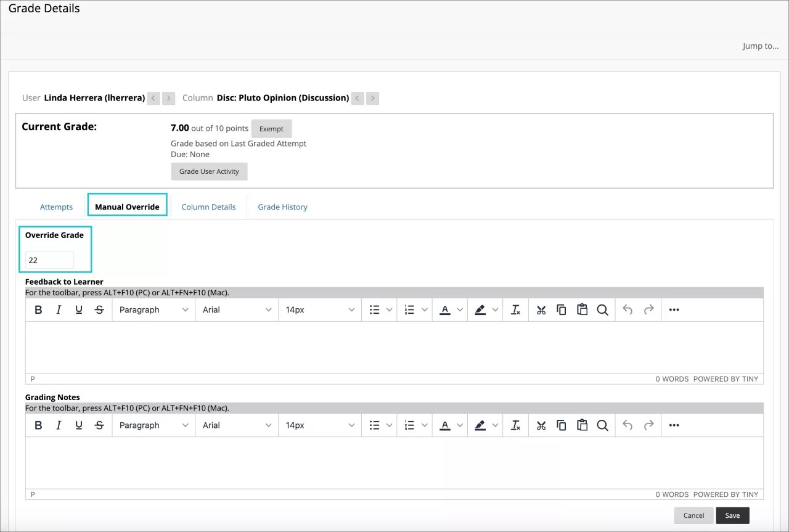This screenshot has width=789, height=532.
Task: Toggle bullet list in Feedback toolbar
Action: point(374,310)
